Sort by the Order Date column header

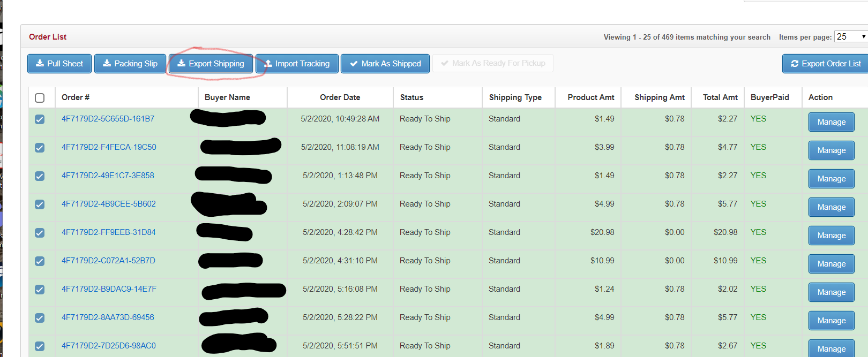click(x=340, y=97)
